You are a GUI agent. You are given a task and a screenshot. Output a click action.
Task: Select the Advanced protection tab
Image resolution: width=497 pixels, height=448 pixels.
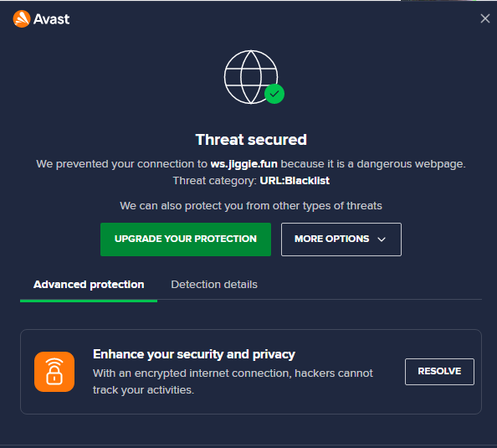[89, 284]
